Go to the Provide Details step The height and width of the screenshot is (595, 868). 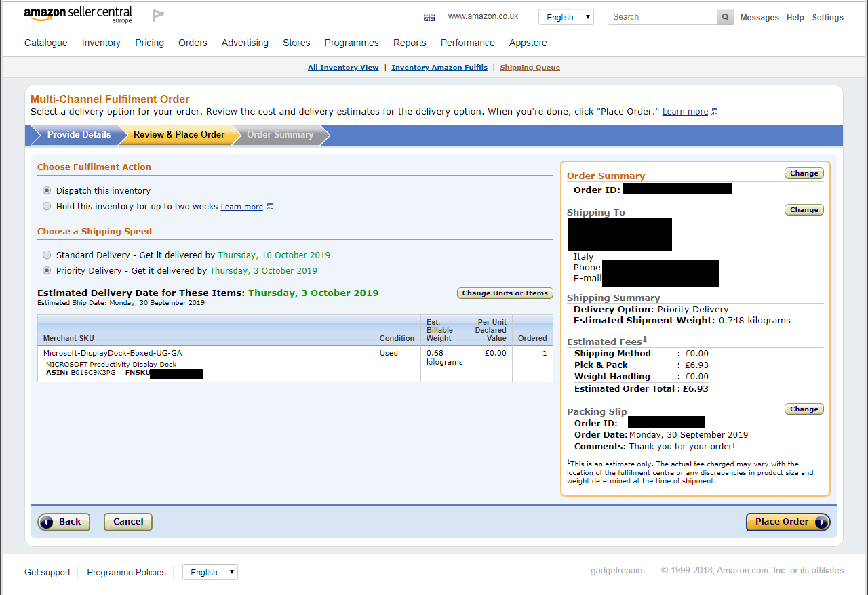coord(79,135)
